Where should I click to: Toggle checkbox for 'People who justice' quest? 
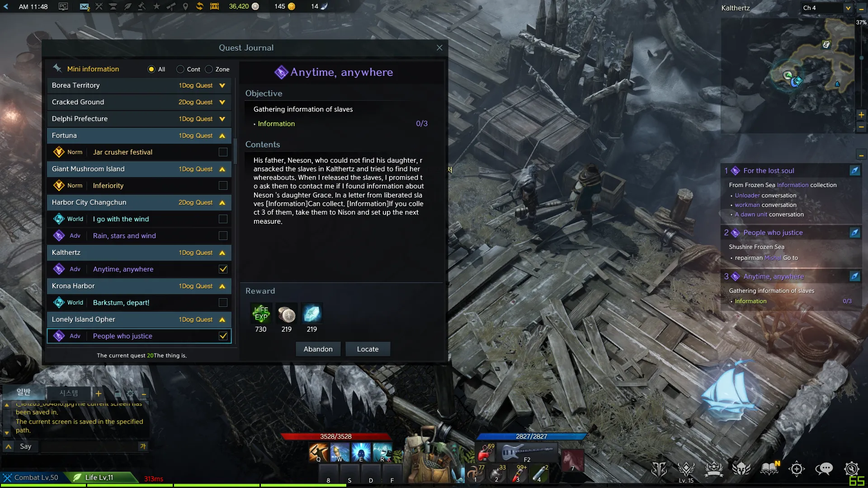click(x=224, y=335)
